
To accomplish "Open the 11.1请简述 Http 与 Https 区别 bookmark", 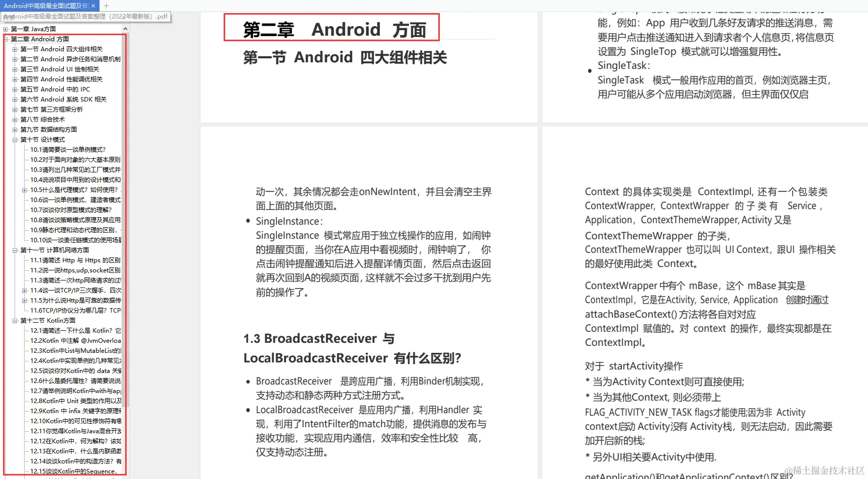I will (70, 260).
